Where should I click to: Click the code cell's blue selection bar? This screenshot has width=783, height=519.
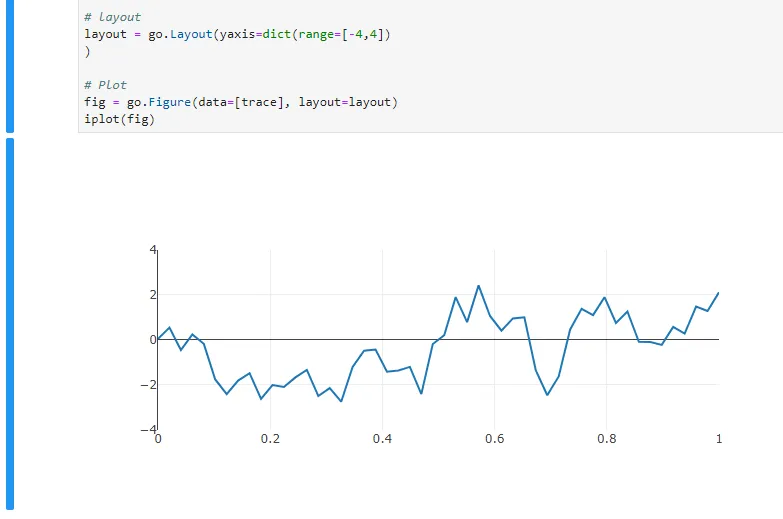click(10, 66)
